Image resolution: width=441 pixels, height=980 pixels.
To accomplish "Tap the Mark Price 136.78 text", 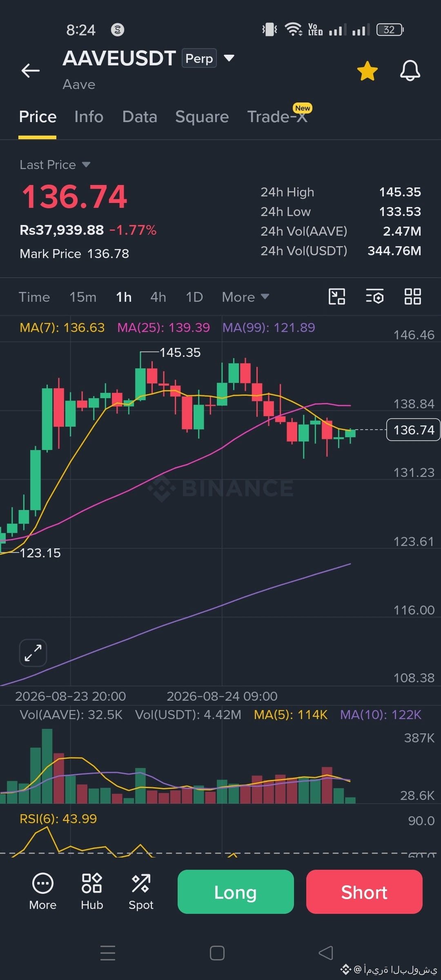I will point(74,254).
